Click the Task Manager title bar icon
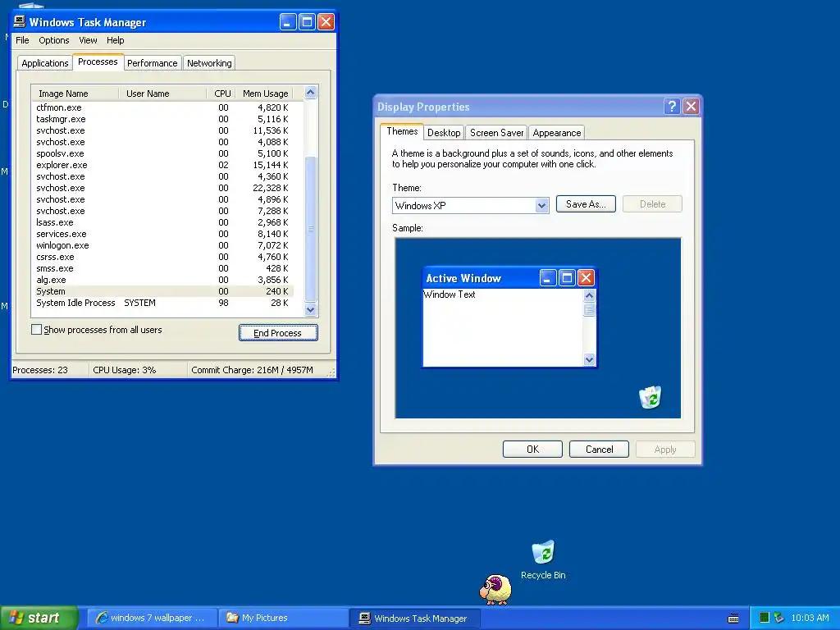 pos(20,21)
